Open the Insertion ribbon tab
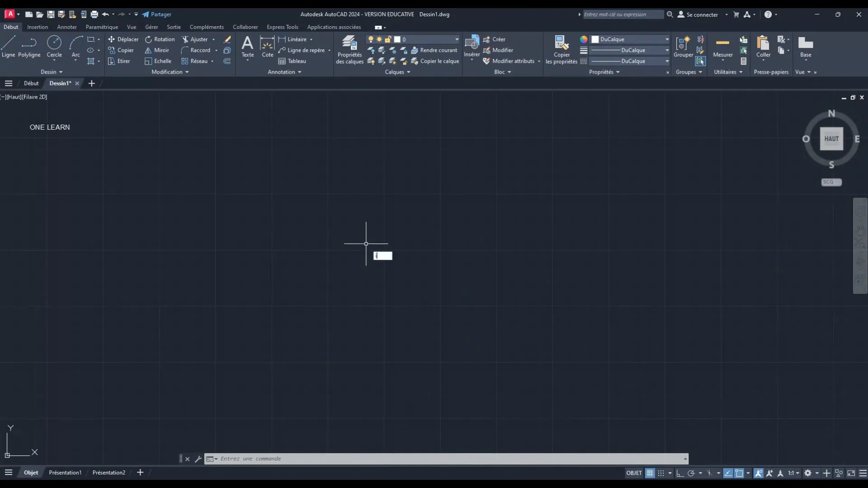The height and width of the screenshot is (488, 868). tap(38, 27)
